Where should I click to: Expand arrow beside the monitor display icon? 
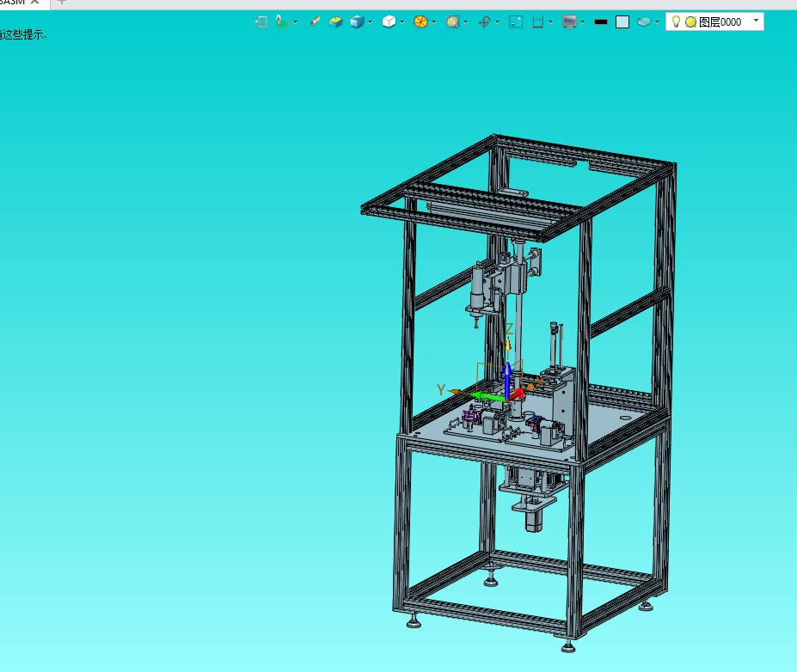(583, 22)
